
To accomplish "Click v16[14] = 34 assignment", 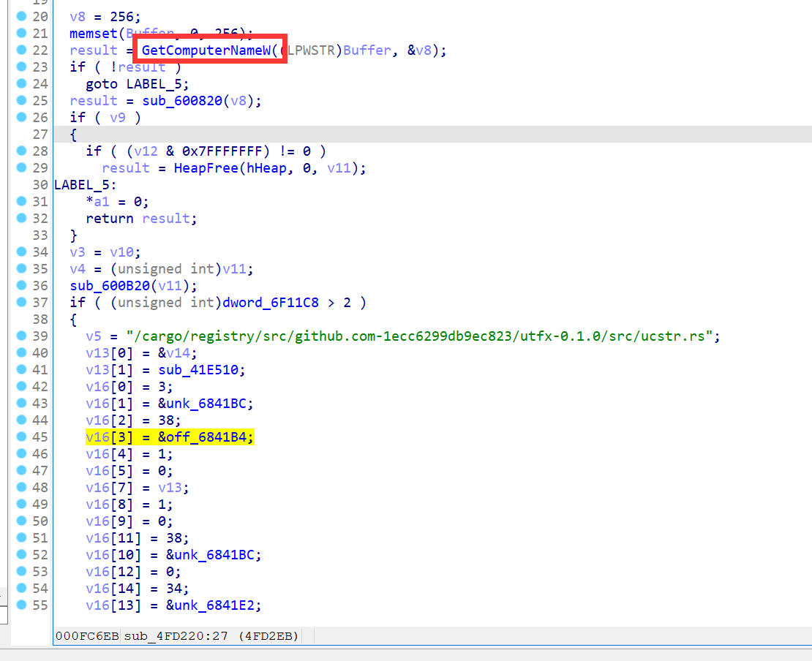I will pos(138,589).
